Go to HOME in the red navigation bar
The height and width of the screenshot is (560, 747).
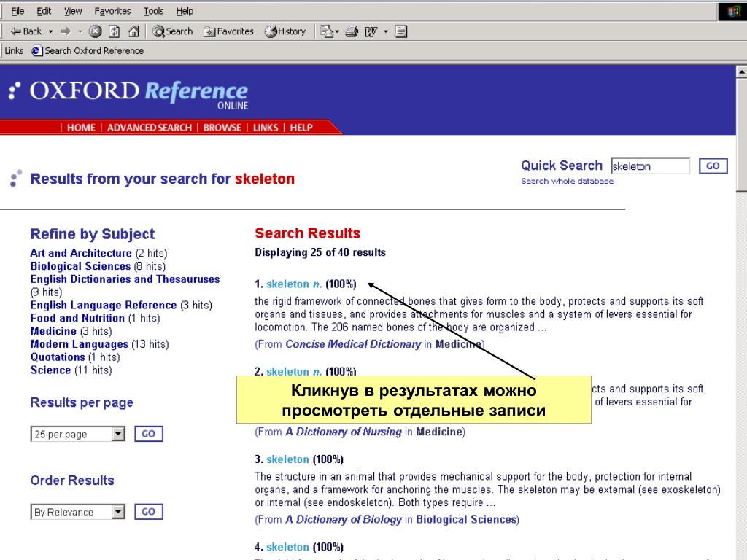(x=81, y=128)
